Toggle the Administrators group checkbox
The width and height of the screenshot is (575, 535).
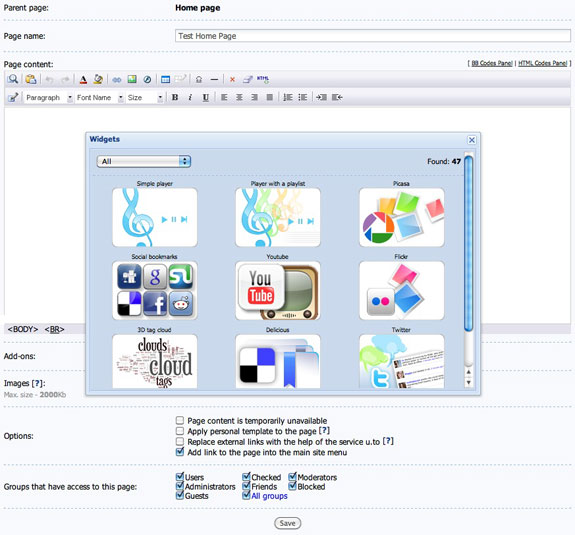[180, 486]
